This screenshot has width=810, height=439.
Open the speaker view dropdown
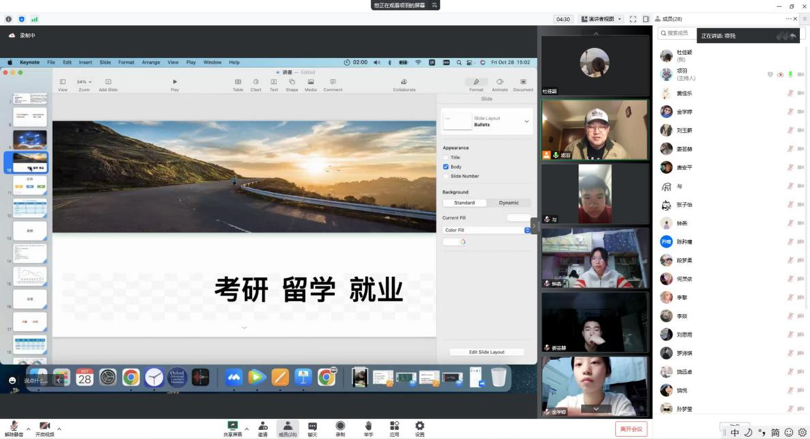click(602, 19)
